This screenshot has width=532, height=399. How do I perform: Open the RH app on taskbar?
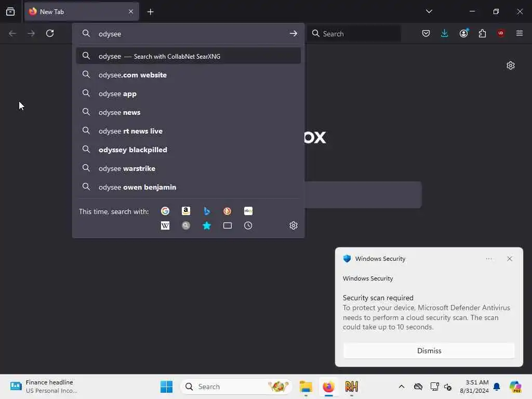352,387
